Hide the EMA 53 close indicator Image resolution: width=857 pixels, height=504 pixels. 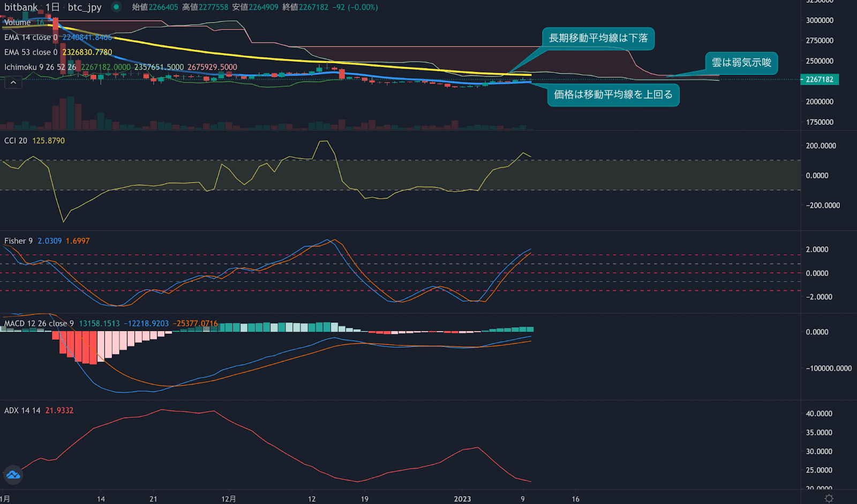(29, 52)
